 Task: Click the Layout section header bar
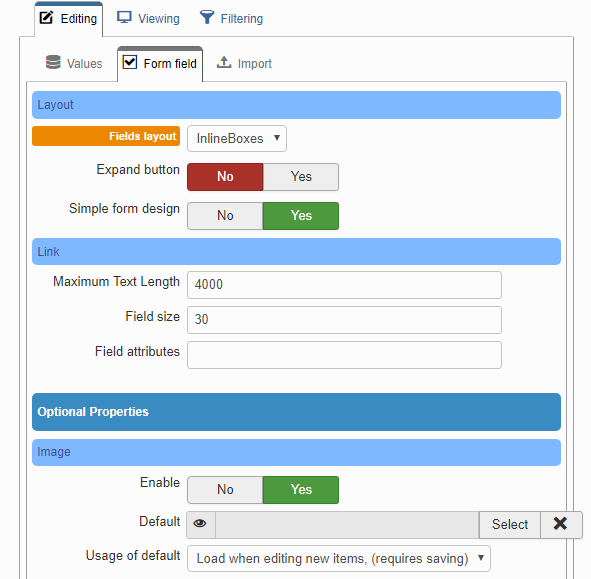point(296,105)
